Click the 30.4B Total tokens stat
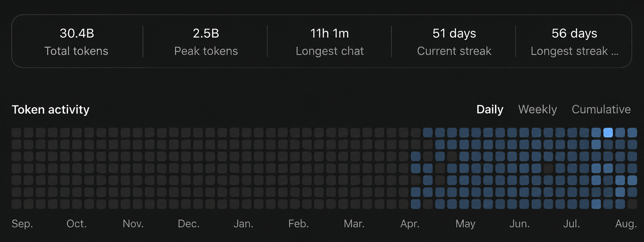Image resolution: width=644 pixels, height=242 pixels. [77, 42]
